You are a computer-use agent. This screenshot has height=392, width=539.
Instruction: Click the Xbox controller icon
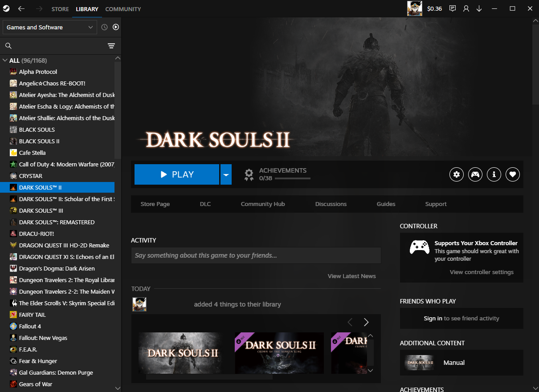pyautogui.click(x=419, y=247)
